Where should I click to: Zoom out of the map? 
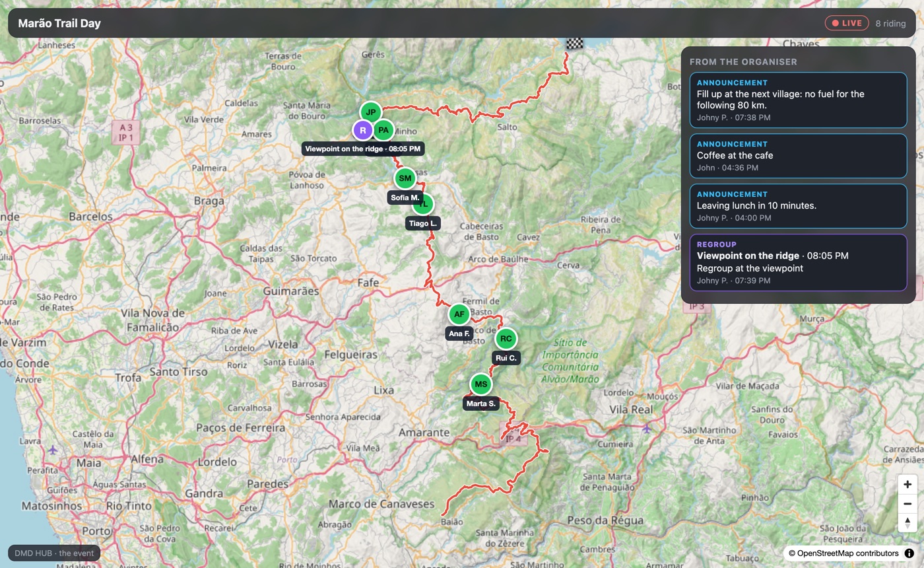point(907,503)
